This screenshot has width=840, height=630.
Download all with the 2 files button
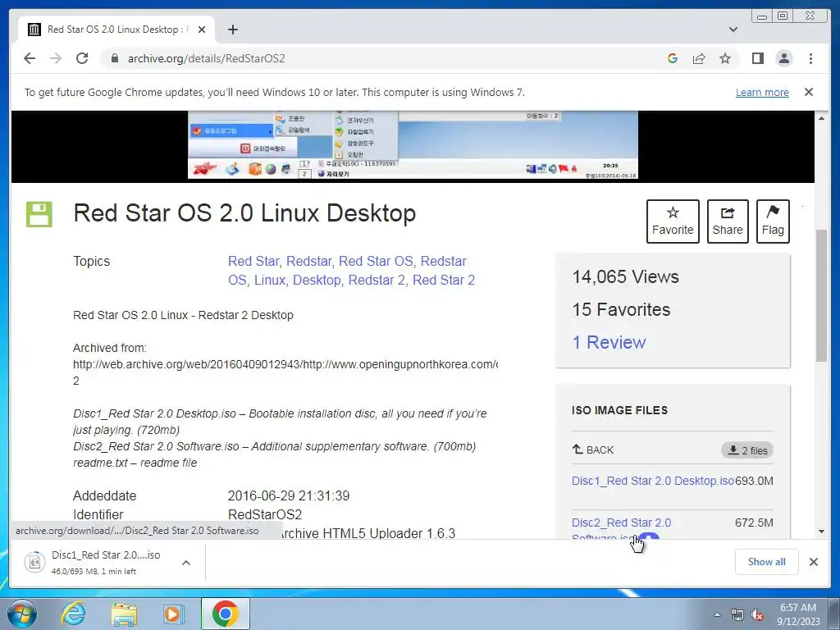pyautogui.click(x=747, y=450)
